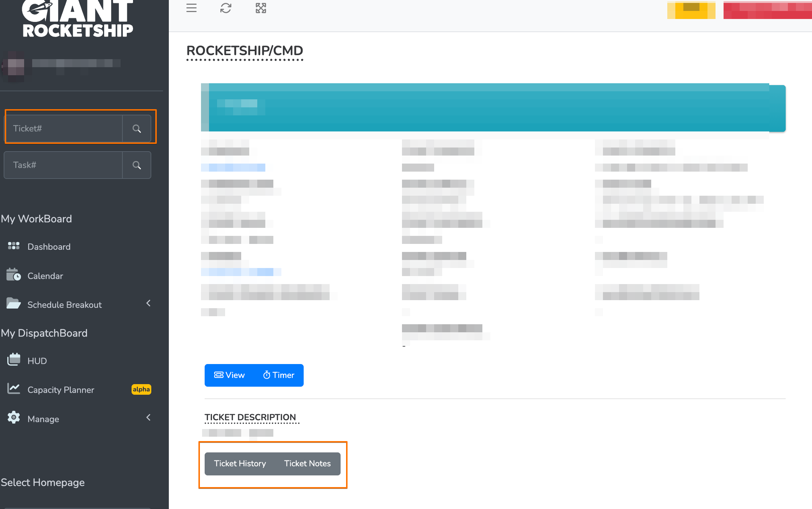Start the ticket Timer button
Image resolution: width=812 pixels, height=509 pixels.
(x=278, y=375)
